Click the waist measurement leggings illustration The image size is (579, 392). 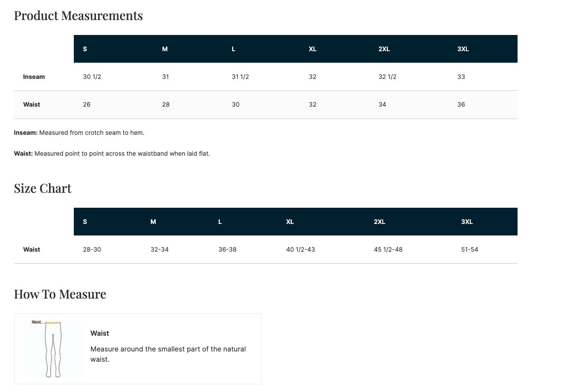coord(52,349)
